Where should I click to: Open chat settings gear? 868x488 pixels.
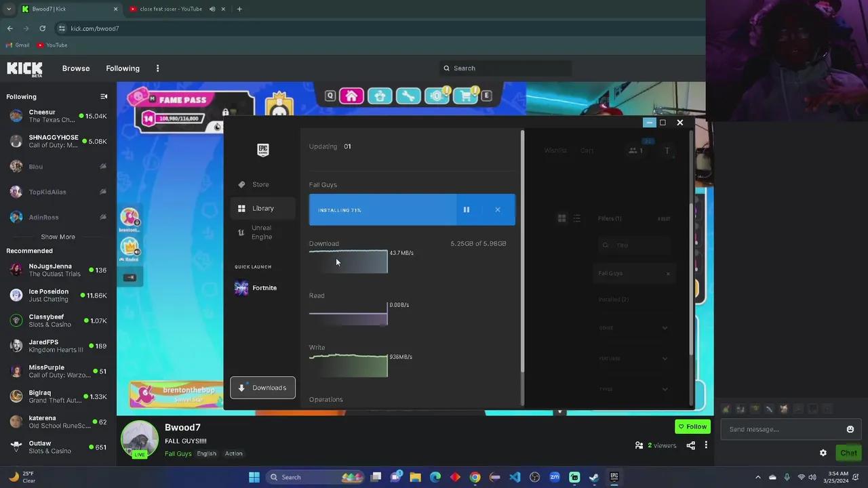pyautogui.click(x=823, y=453)
